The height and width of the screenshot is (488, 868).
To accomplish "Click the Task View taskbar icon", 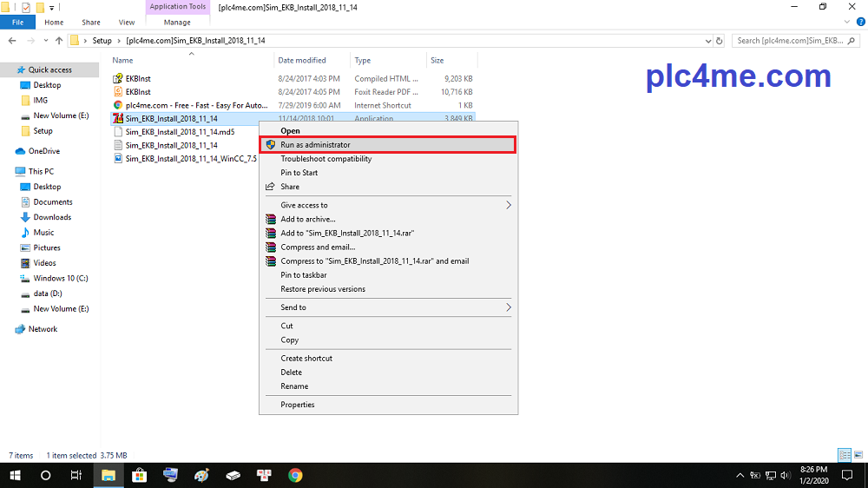I will click(76, 475).
